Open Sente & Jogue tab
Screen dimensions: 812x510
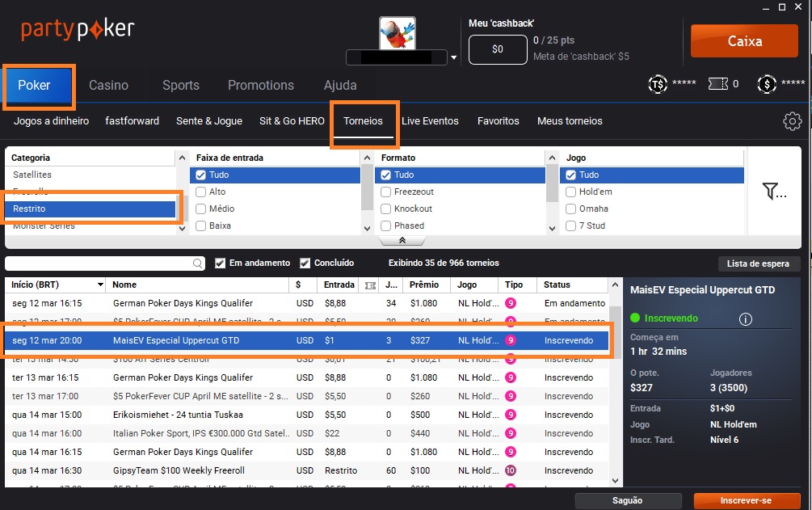pyautogui.click(x=209, y=120)
